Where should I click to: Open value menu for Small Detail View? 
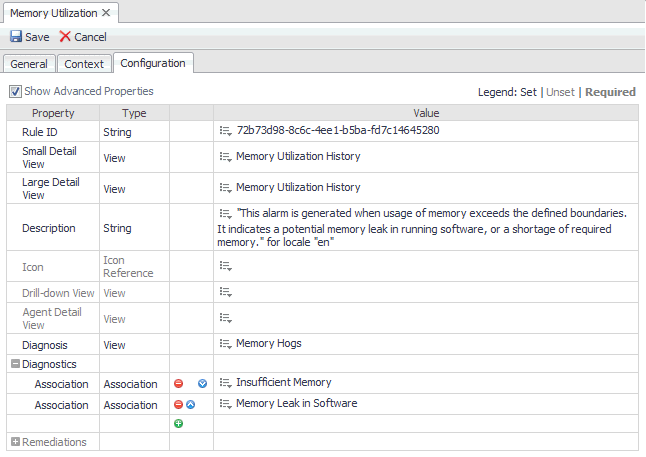[x=225, y=157]
